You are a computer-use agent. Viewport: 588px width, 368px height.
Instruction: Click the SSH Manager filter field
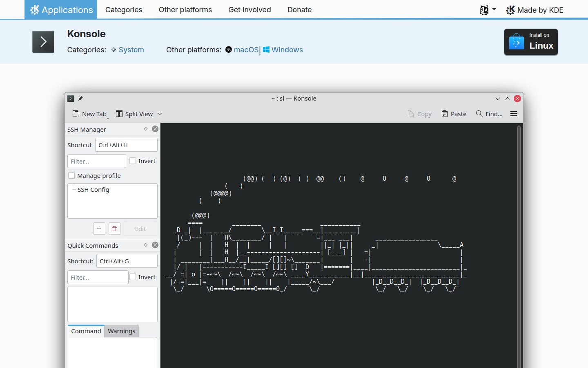[97, 161]
